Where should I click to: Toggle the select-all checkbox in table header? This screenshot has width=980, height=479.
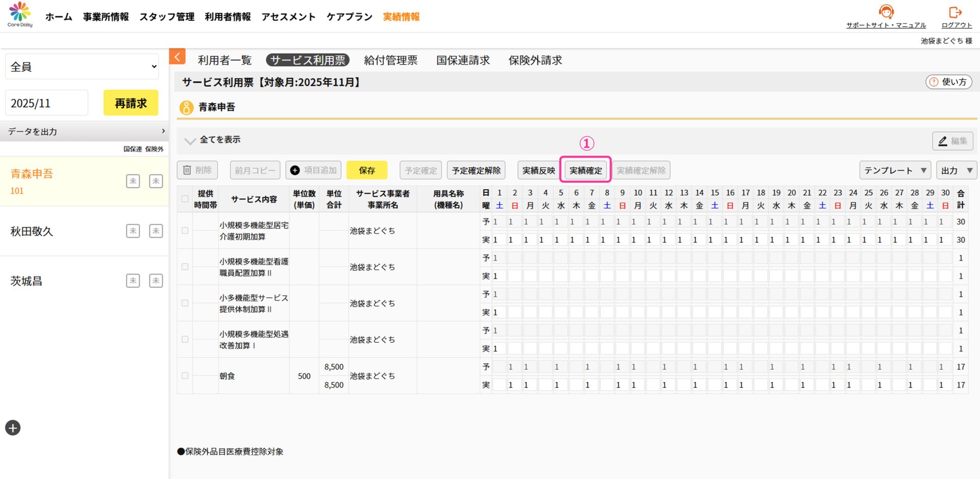tap(185, 199)
